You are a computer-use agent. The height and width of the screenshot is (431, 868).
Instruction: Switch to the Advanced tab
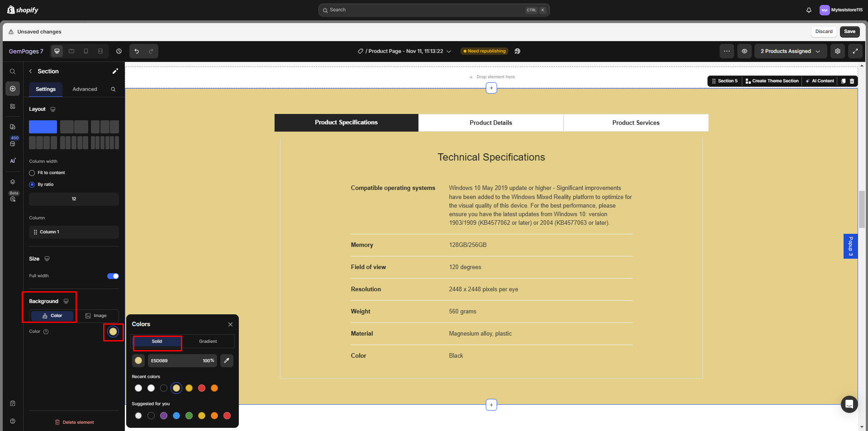tap(85, 89)
